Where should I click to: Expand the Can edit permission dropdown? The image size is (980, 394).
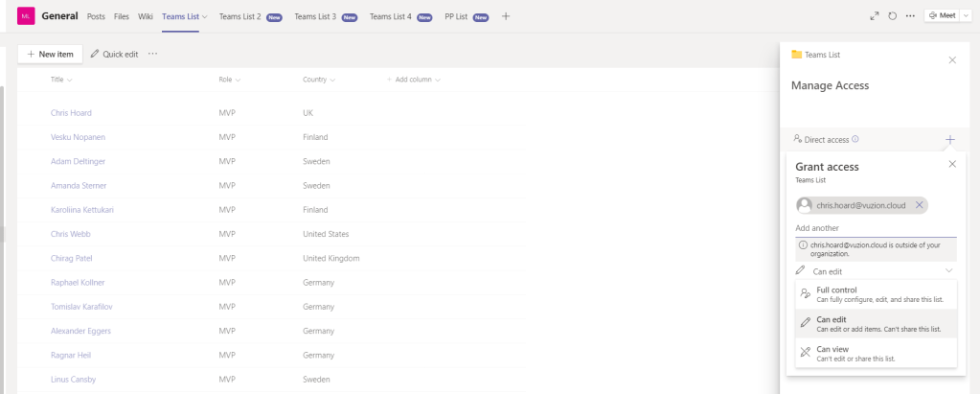pyautogui.click(x=948, y=271)
